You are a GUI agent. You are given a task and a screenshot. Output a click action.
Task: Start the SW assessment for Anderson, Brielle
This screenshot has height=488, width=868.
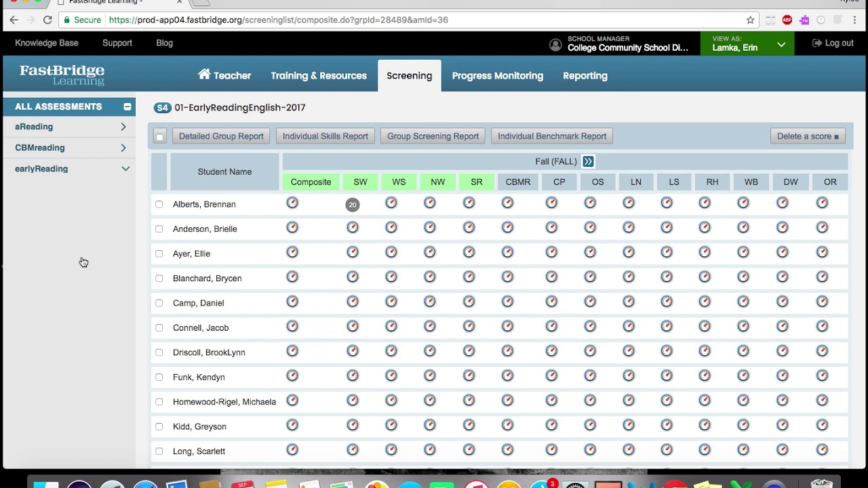pos(353,228)
